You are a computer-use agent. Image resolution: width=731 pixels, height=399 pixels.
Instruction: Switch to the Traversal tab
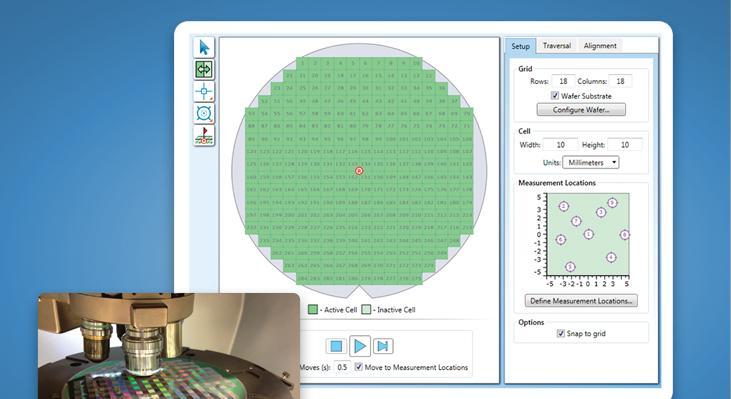(x=557, y=46)
